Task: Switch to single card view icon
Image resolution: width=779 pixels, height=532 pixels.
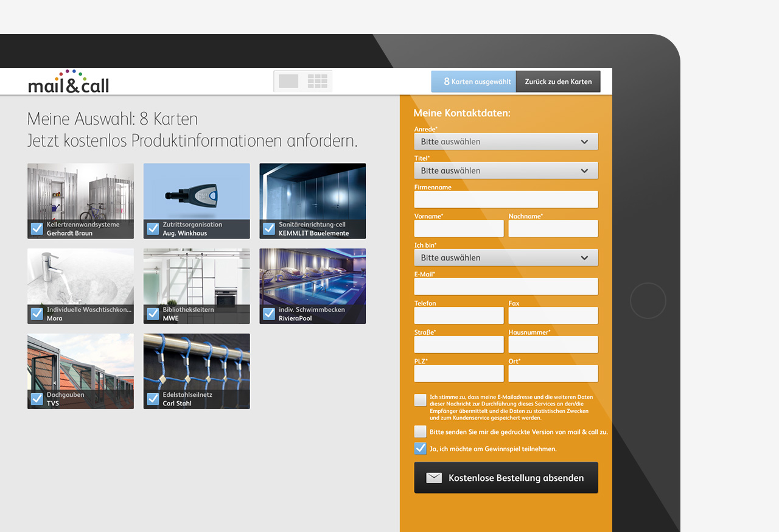Action: [288, 81]
